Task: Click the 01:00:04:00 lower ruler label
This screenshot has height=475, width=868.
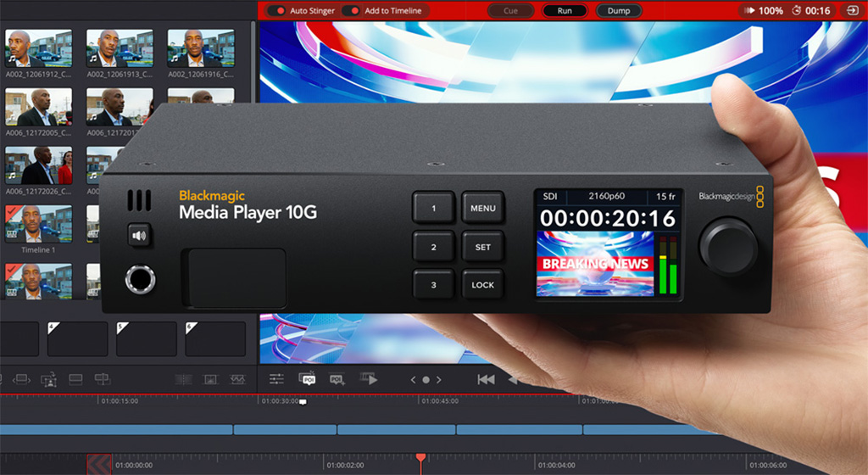Action: [x=556, y=465]
